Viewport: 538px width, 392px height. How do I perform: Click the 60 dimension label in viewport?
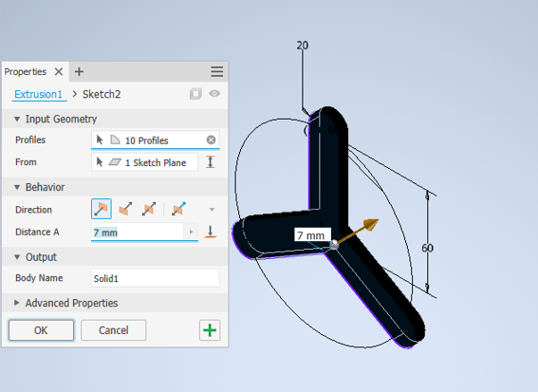(428, 248)
